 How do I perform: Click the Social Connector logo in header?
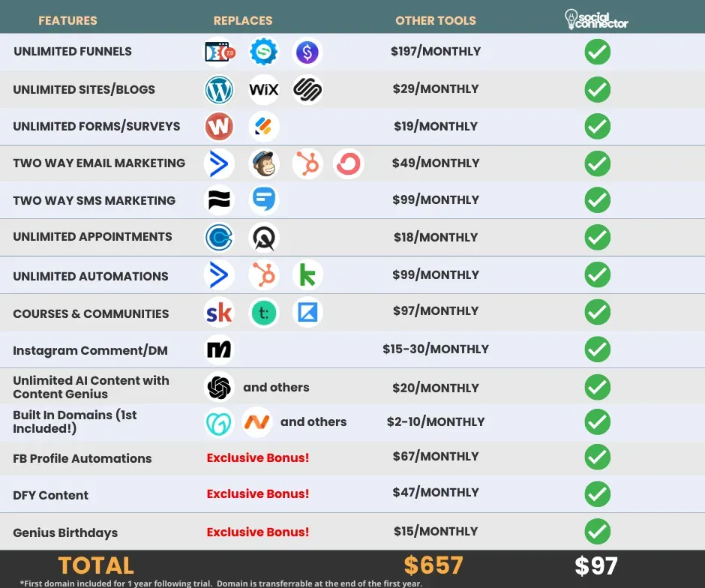pyautogui.click(x=596, y=19)
